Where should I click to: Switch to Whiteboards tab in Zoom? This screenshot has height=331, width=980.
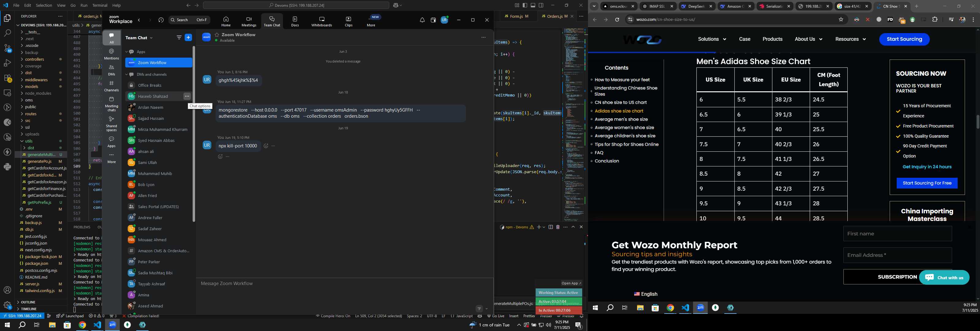322,21
